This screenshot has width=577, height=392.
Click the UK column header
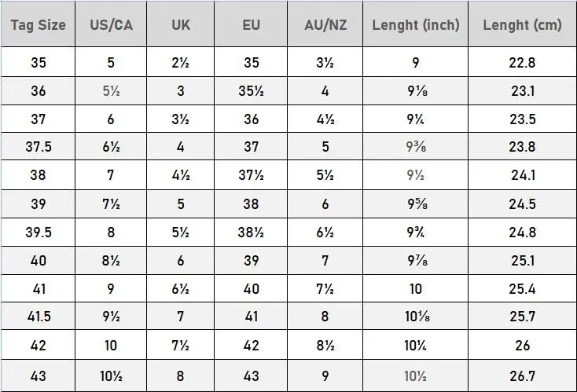pyautogui.click(x=181, y=25)
